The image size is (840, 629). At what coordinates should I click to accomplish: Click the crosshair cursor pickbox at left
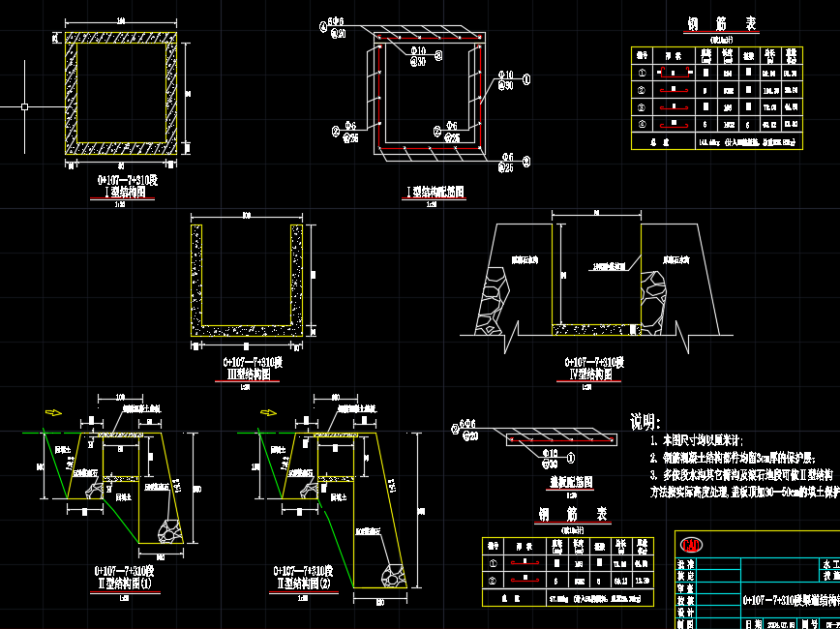(24, 107)
